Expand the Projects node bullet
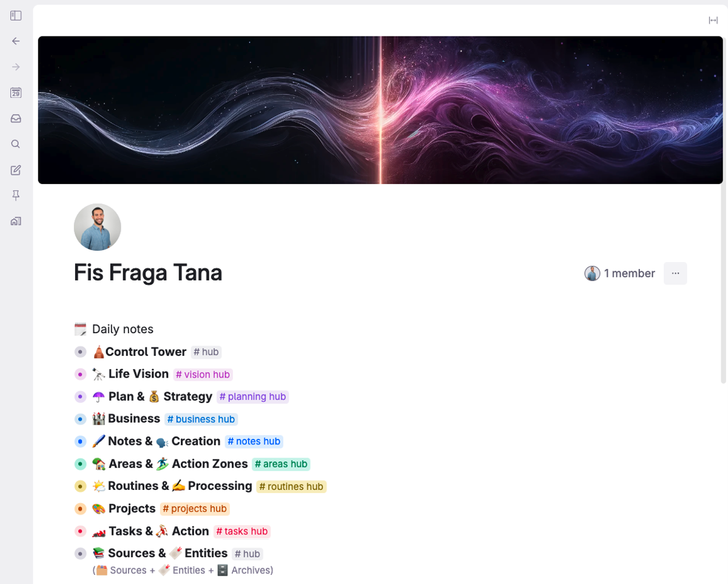The image size is (728, 584). pyautogui.click(x=80, y=509)
